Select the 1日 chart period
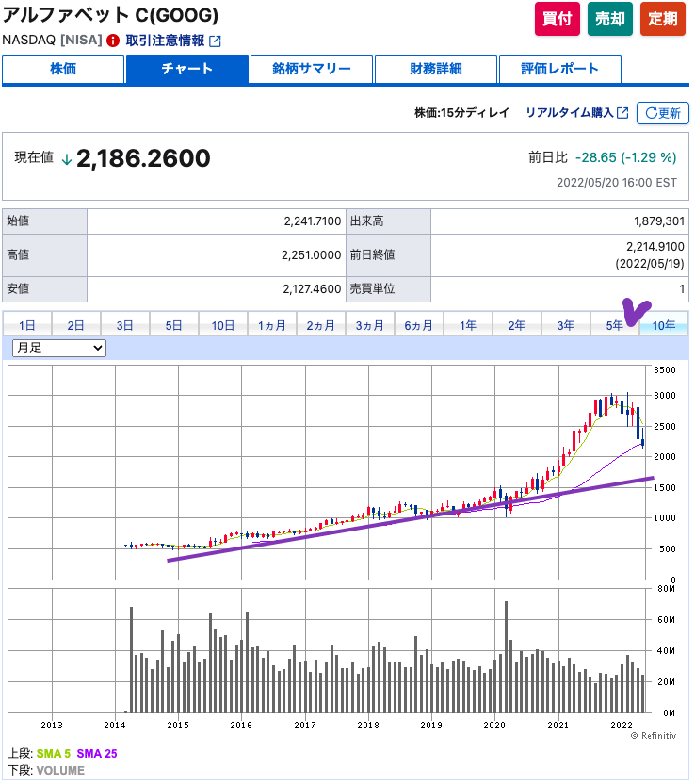Image resolution: width=695 pixels, height=784 pixels. pos(27,325)
